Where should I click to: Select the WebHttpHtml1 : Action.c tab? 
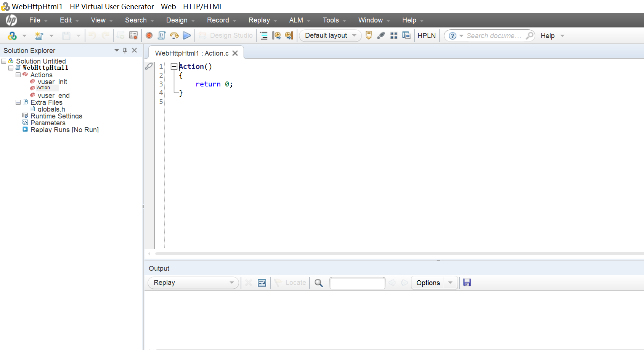pyautogui.click(x=192, y=53)
